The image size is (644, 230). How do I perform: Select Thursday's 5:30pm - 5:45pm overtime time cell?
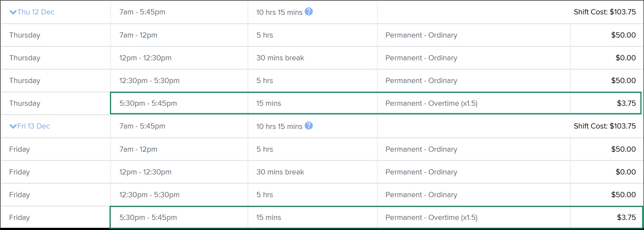point(148,104)
